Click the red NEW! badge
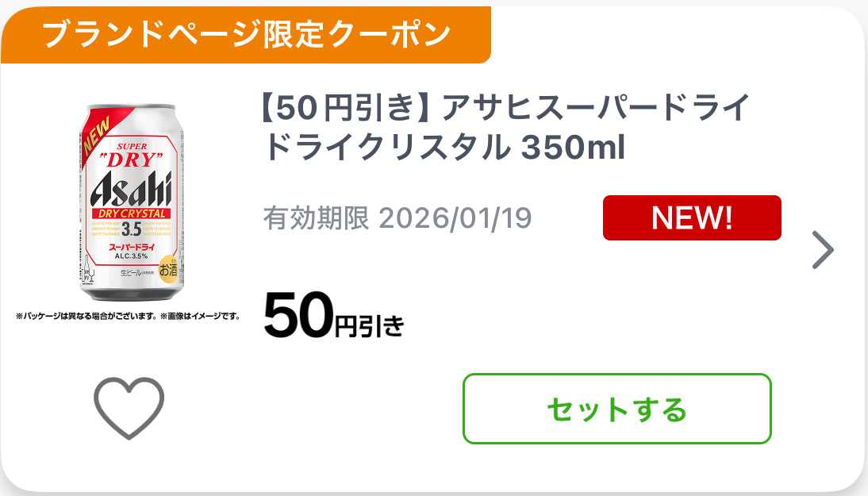868x496 pixels. point(692,218)
